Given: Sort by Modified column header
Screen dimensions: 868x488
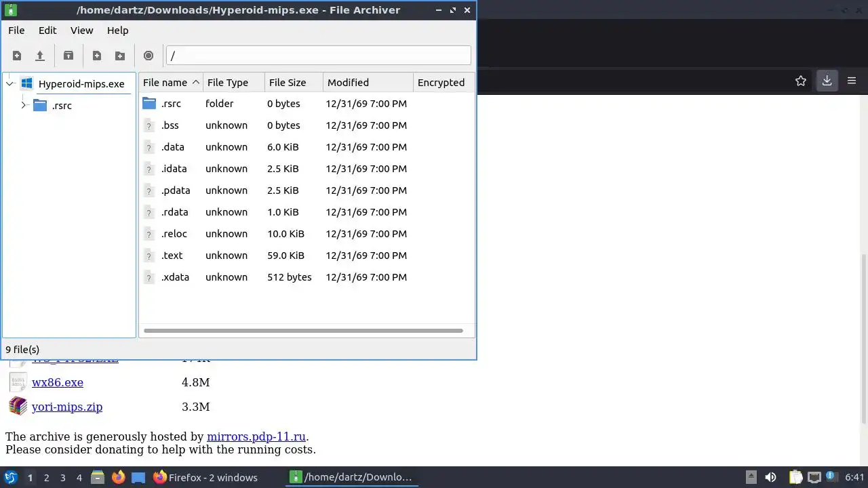Looking at the screenshot, I should (368, 82).
